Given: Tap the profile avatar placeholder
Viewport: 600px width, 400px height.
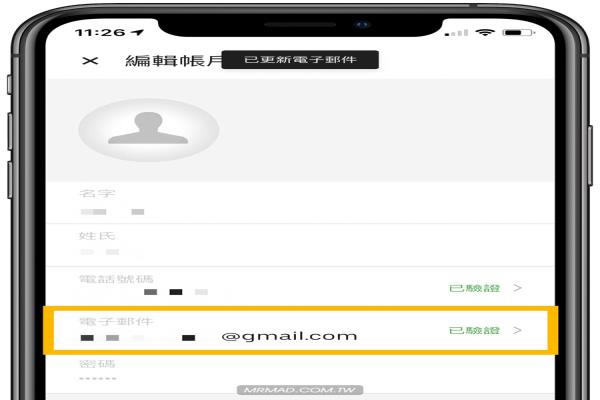Looking at the screenshot, I should coord(149,130).
